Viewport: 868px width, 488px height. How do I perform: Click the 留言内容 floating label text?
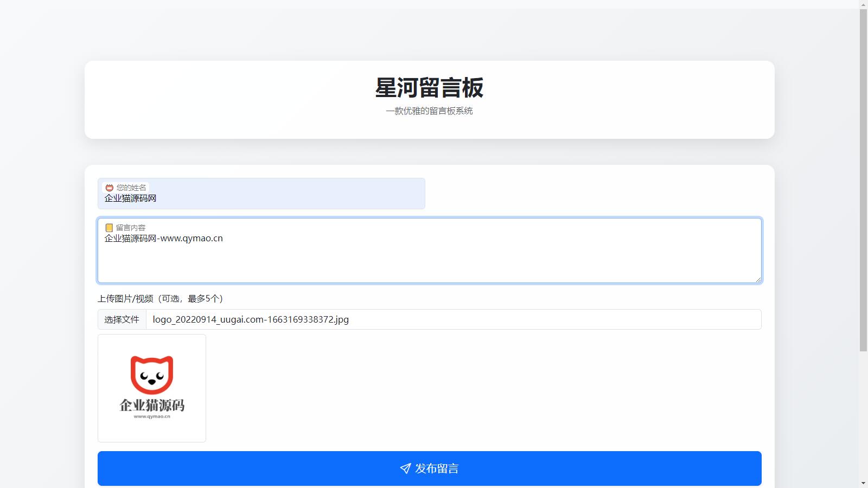131,228
